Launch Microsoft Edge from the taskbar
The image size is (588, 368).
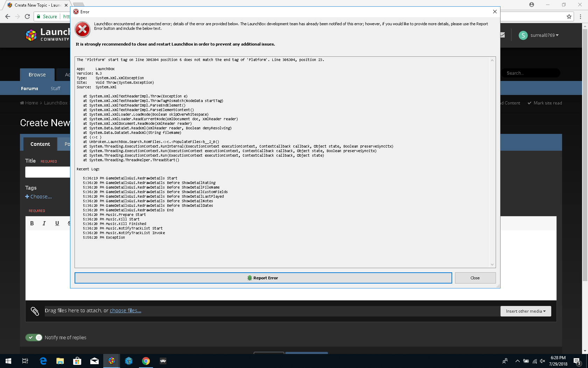coord(43,361)
